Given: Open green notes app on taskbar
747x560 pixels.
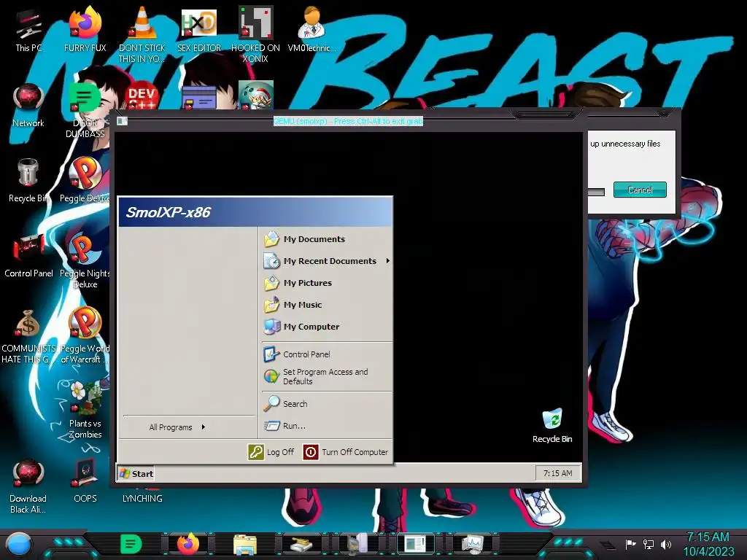Looking at the screenshot, I should (x=131, y=544).
